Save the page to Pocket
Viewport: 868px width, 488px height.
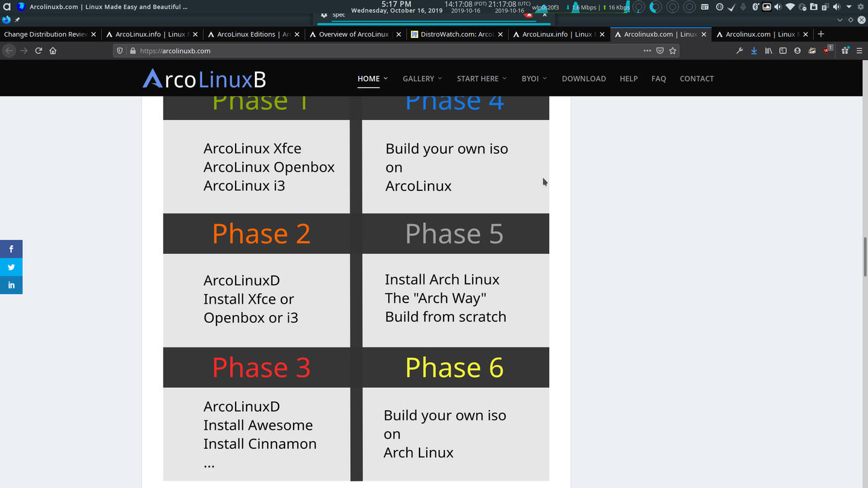[x=660, y=51]
